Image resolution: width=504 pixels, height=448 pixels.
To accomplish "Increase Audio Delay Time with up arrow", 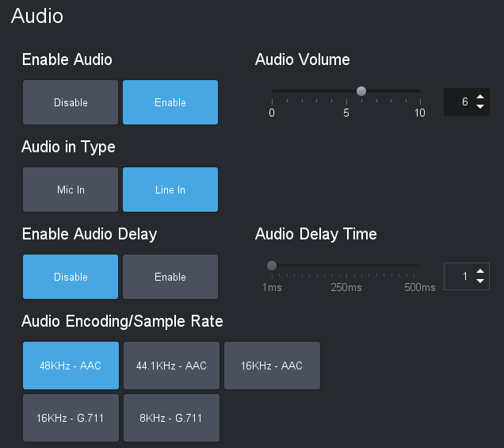I will (480, 271).
